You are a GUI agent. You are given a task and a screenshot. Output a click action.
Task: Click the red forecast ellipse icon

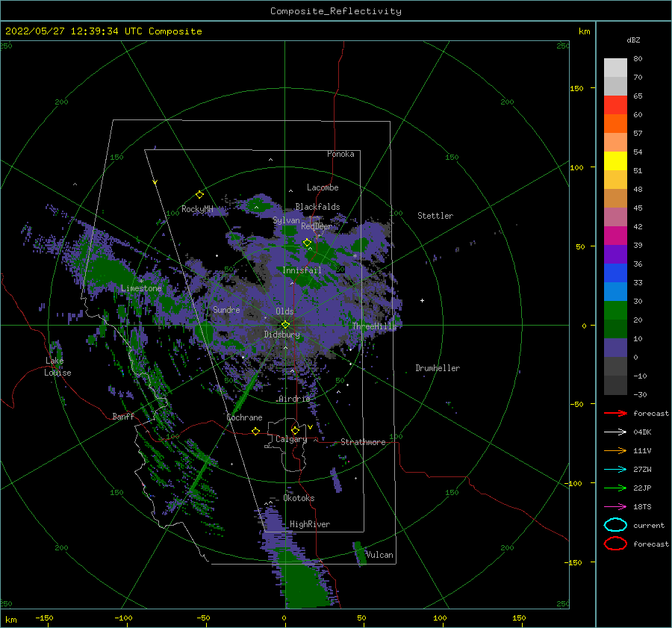(615, 544)
